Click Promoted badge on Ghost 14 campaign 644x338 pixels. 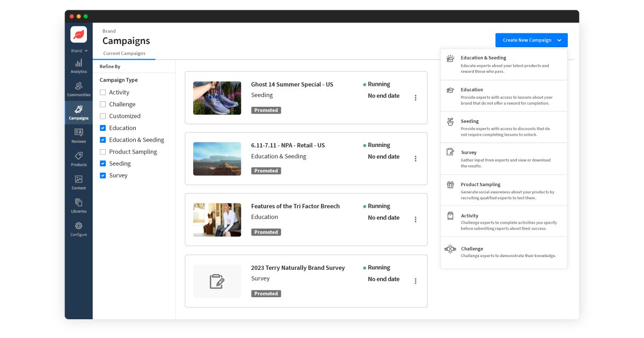coord(266,110)
